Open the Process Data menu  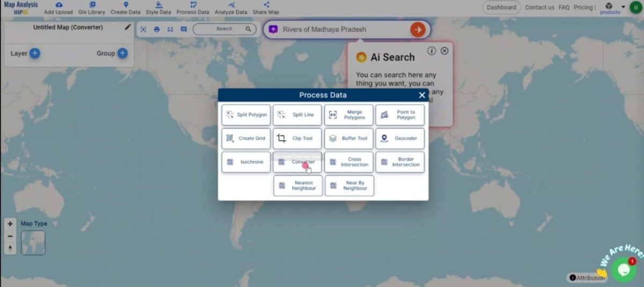tap(193, 8)
